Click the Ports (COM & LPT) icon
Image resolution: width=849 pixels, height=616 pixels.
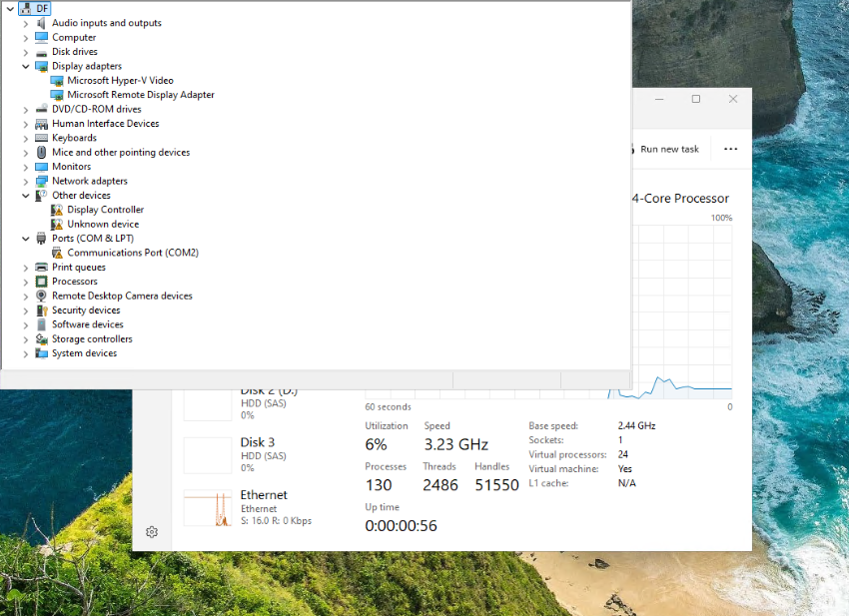[41, 239]
